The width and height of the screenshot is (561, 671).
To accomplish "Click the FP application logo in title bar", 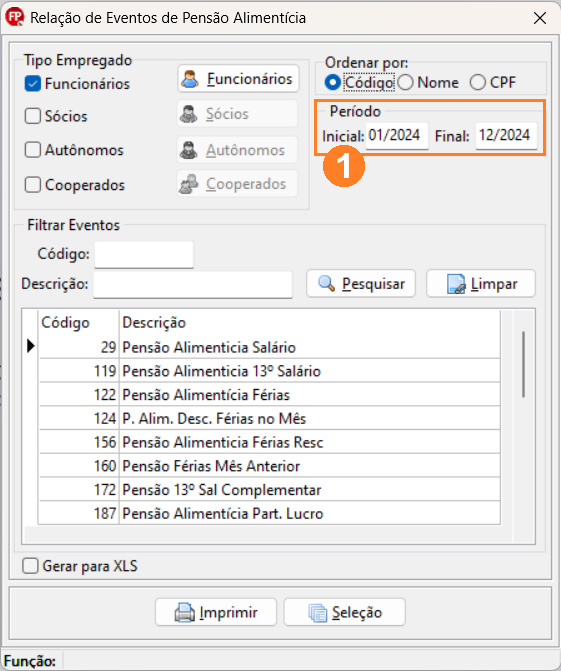I will (x=15, y=18).
